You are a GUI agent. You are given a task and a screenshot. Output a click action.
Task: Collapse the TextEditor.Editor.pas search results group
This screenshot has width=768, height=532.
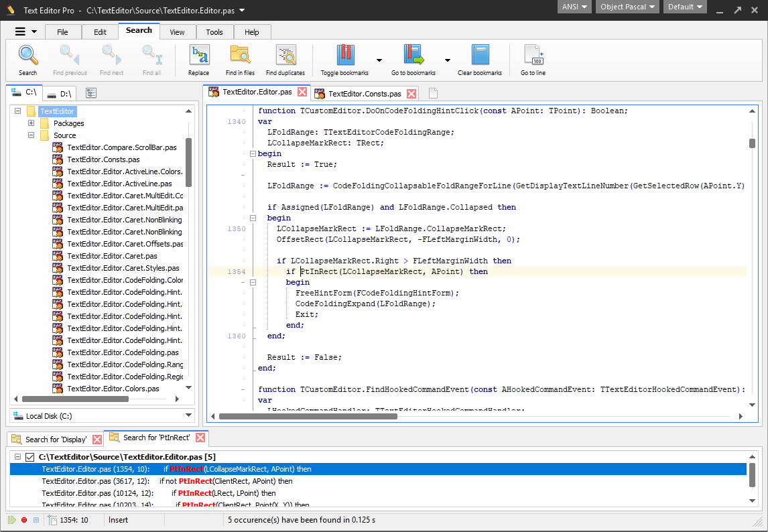[17, 456]
